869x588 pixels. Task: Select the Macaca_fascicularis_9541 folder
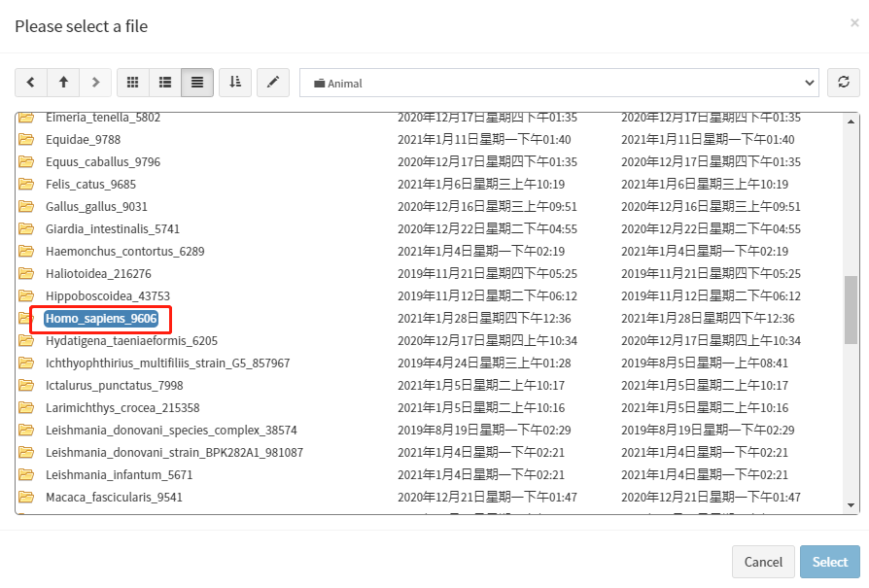114,498
